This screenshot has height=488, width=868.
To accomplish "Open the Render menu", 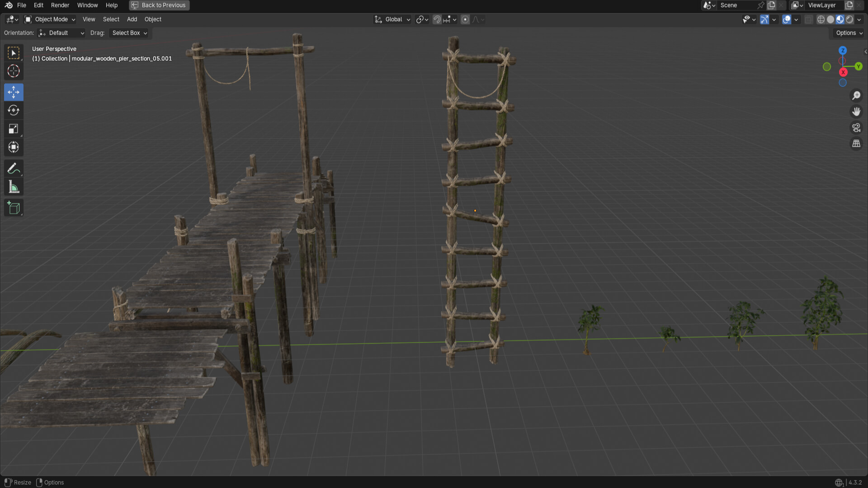I will 60,5.
